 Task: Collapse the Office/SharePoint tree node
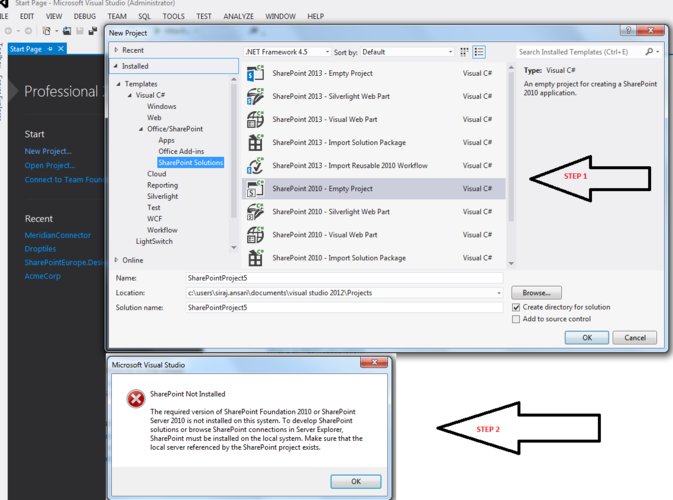click(141, 129)
